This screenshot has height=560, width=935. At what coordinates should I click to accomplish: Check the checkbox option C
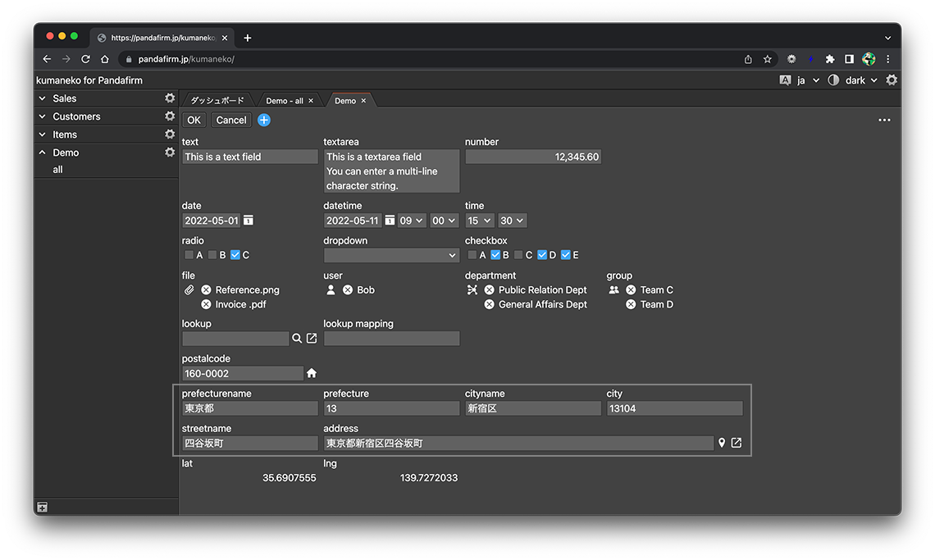click(x=518, y=255)
